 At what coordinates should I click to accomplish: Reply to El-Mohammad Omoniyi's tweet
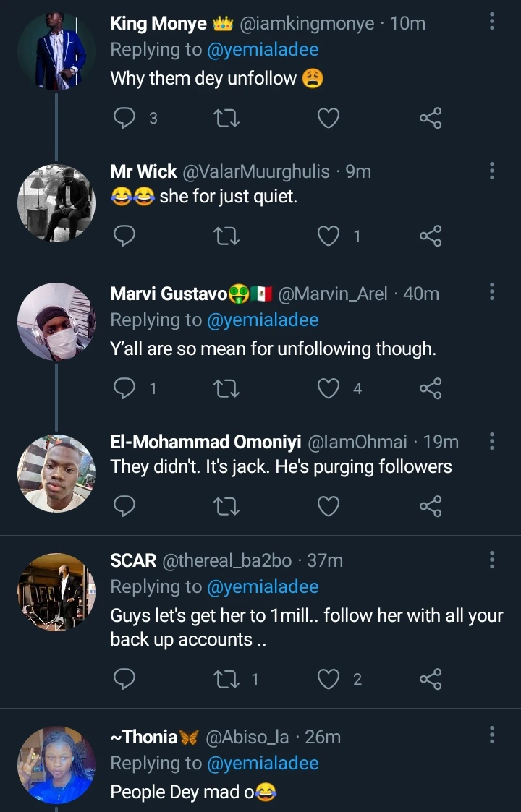coord(125,506)
